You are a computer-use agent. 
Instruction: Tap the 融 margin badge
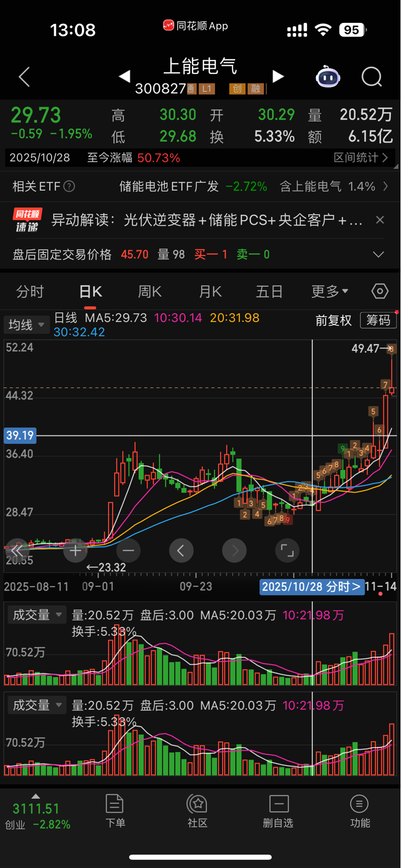pyautogui.click(x=256, y=89)
